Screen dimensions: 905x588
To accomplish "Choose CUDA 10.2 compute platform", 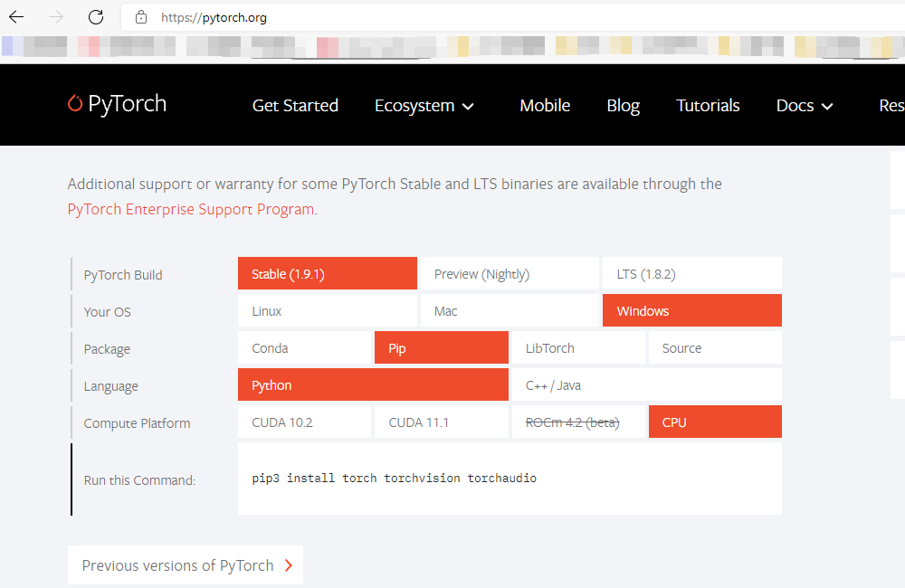I will click(304, 422).
